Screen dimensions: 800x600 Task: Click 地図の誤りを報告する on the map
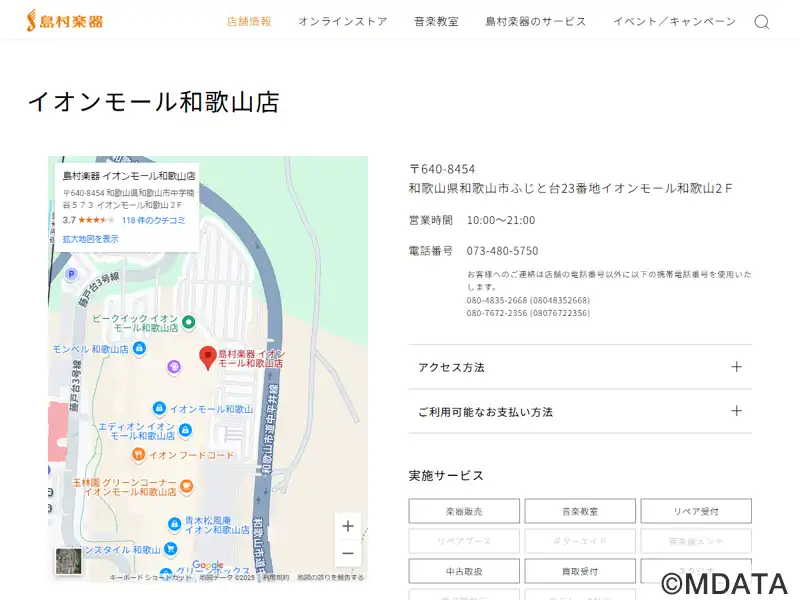[331, 578]
